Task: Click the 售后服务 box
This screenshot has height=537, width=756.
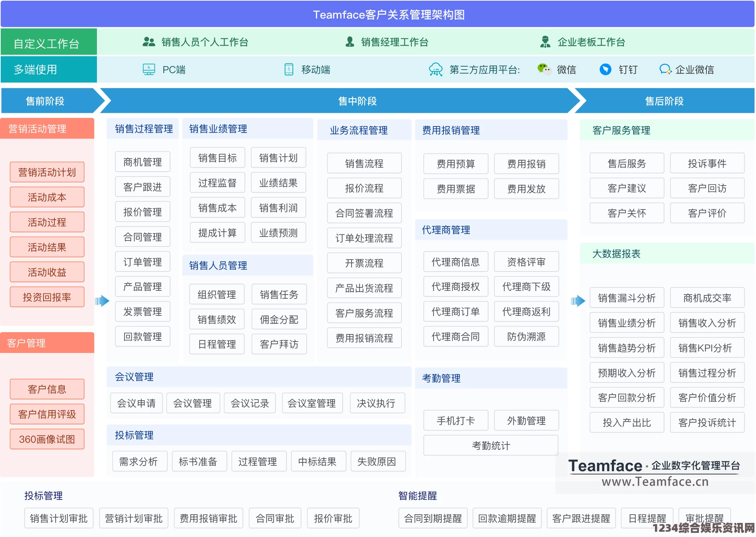Action: point(627,163)
